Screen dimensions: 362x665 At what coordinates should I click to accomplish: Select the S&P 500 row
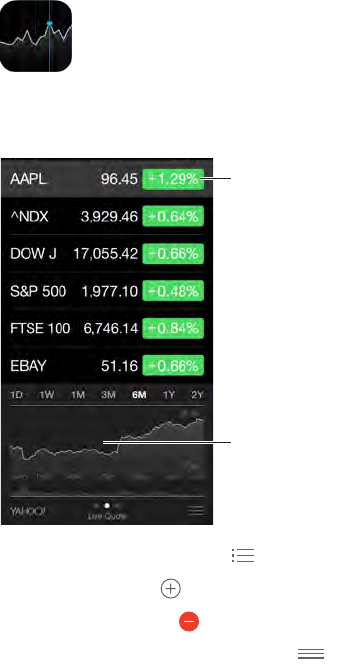point(107,291)
